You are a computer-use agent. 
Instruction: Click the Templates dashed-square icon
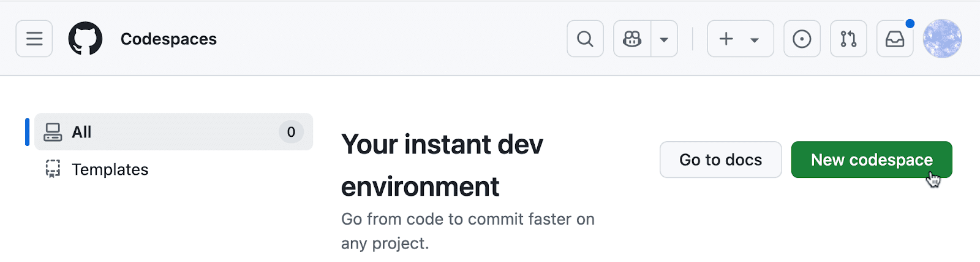pos(53,169)
